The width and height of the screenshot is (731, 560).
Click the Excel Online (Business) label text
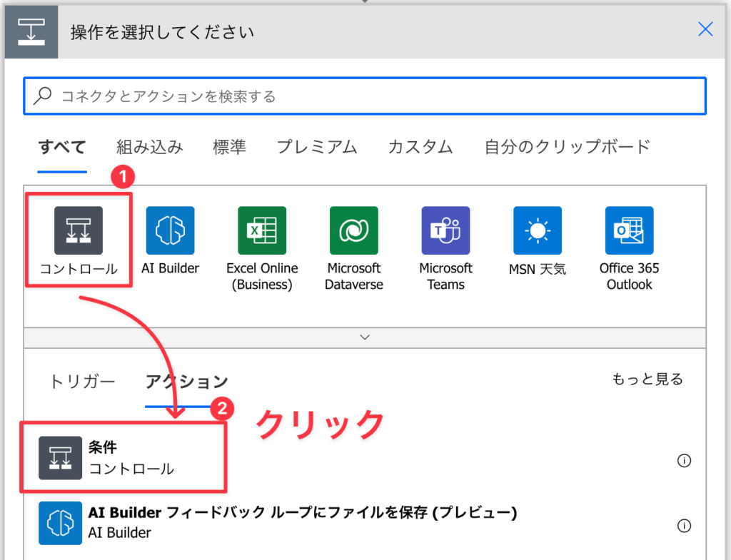click(262, 276)
